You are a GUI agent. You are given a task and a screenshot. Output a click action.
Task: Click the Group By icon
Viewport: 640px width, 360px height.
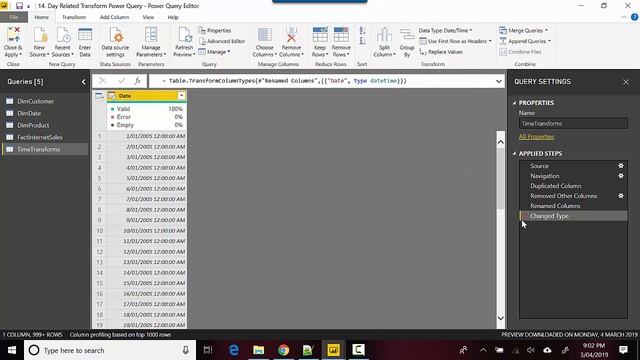click(407, 35)
